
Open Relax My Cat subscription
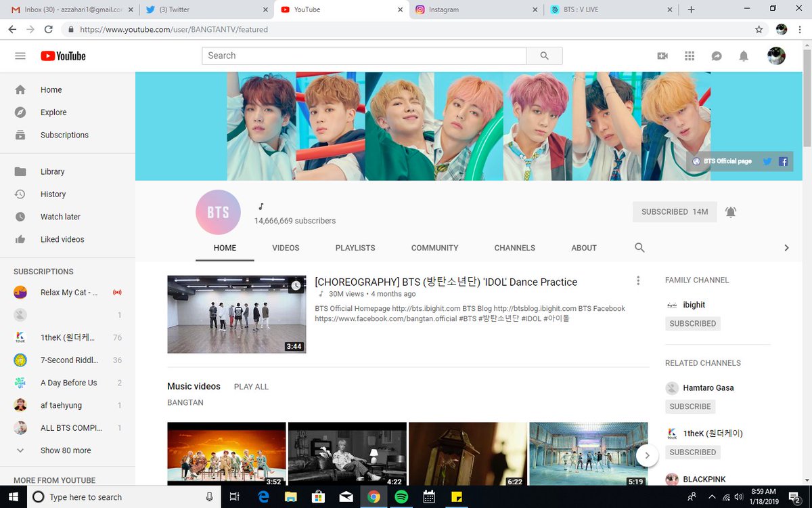click(68, 293)
